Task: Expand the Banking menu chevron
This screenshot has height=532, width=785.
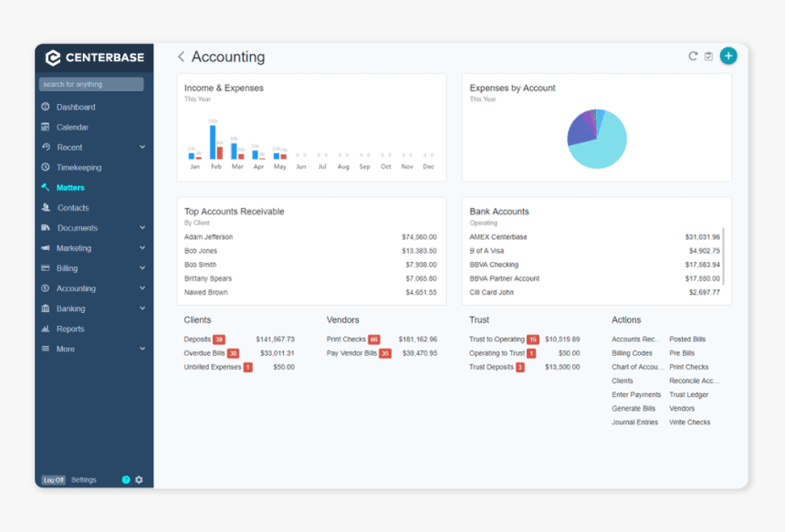Action: click(x=142, y=308)
